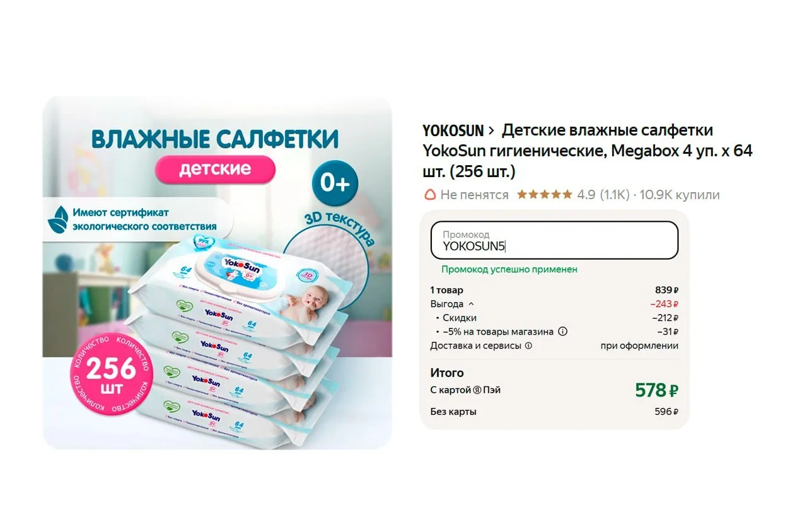
Task: Click the Без карты price row
Action: point(554,412)
